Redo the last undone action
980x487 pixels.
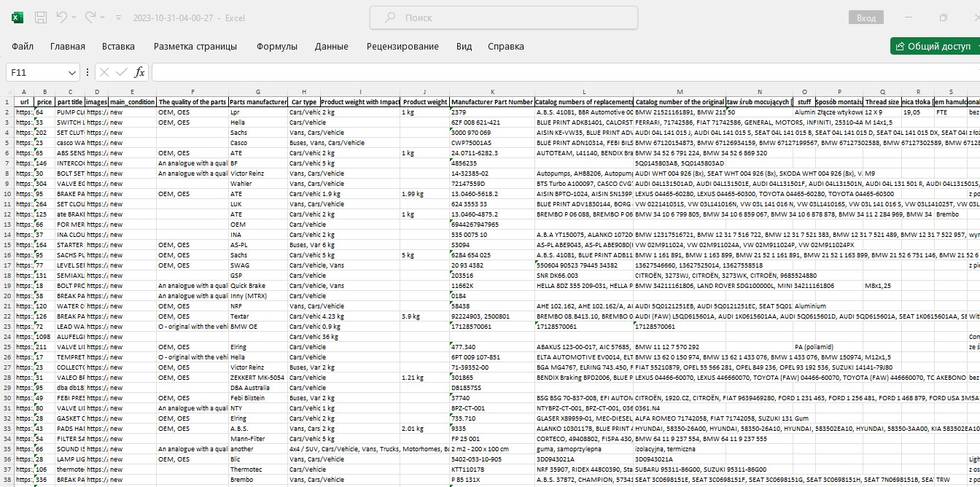(90, 17)
